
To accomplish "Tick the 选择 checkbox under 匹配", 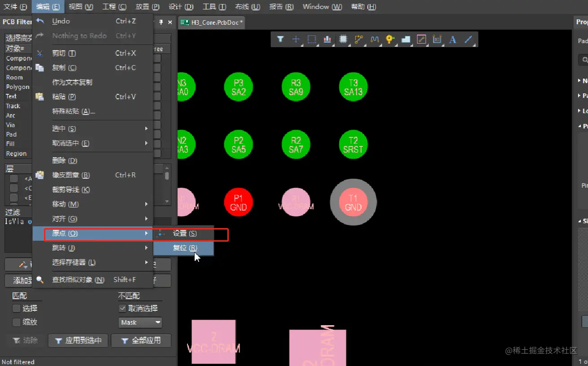I will coord(16,309).
